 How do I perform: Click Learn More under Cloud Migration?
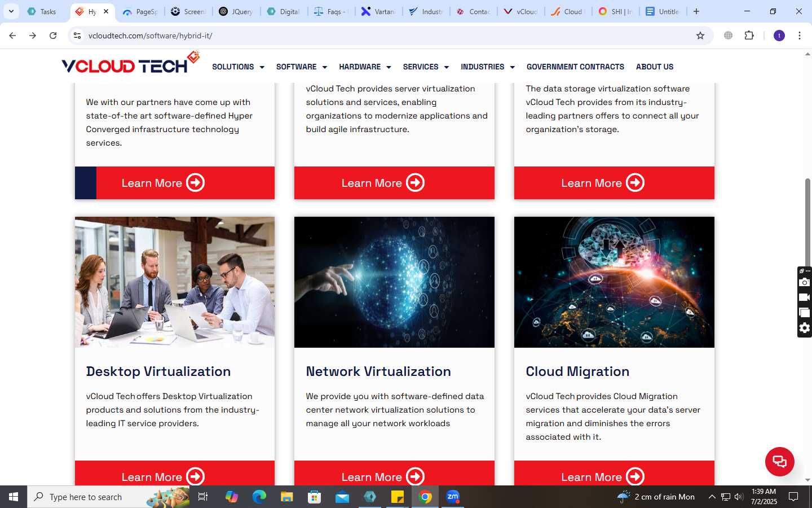(614, 474)
